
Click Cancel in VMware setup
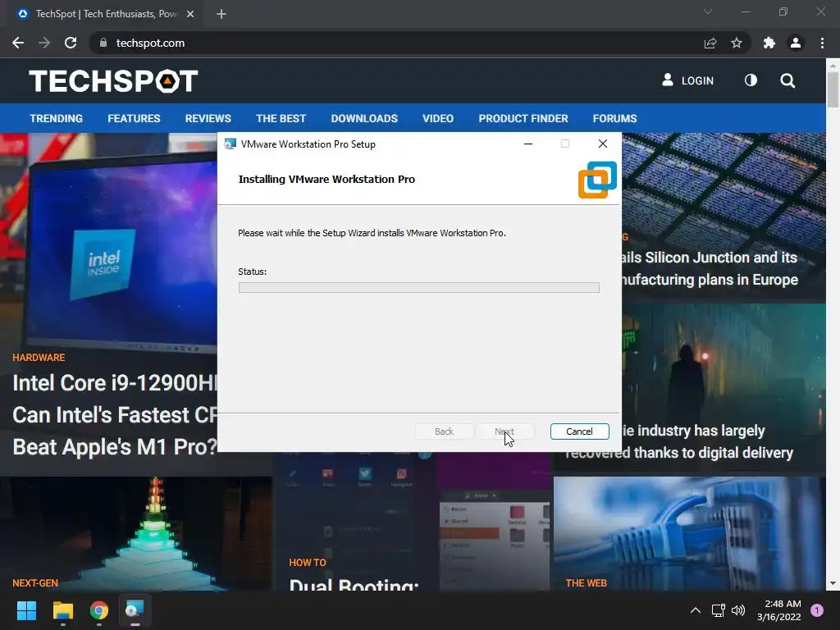tap(580, 431)
